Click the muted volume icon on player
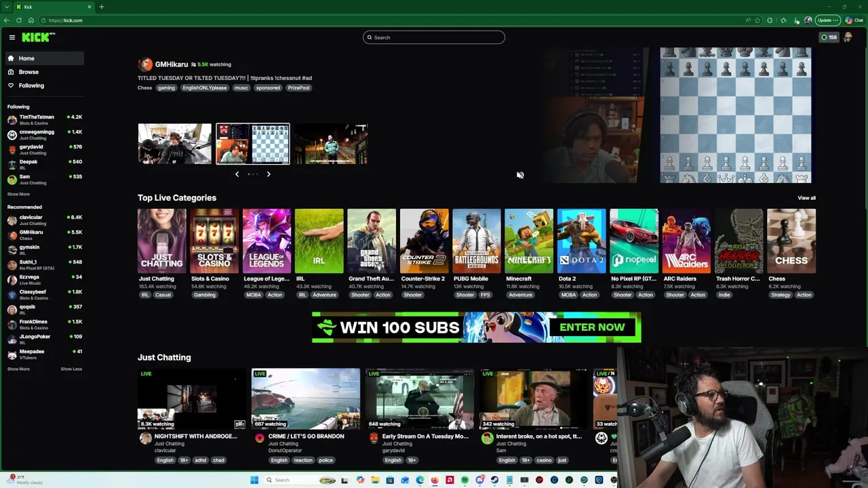 coord(520,175)
